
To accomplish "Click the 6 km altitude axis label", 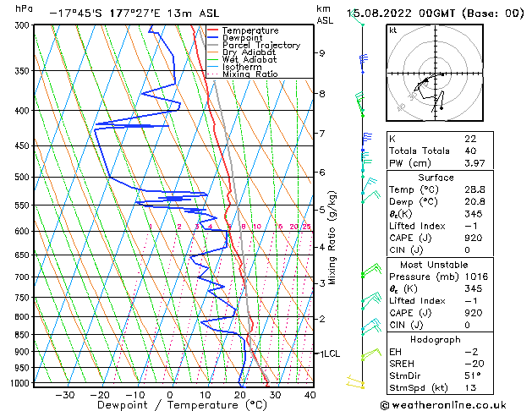I will [321, 173].
